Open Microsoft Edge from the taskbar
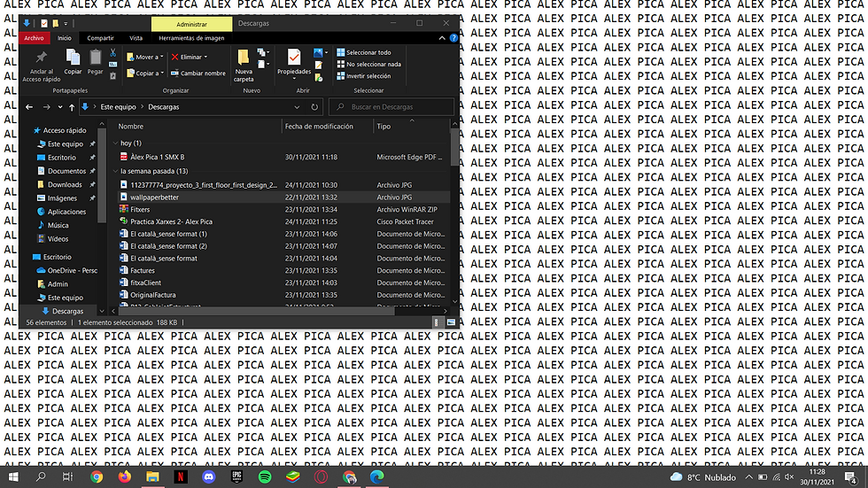The height and width of the screenshot is (488, 868). [377, 476]
